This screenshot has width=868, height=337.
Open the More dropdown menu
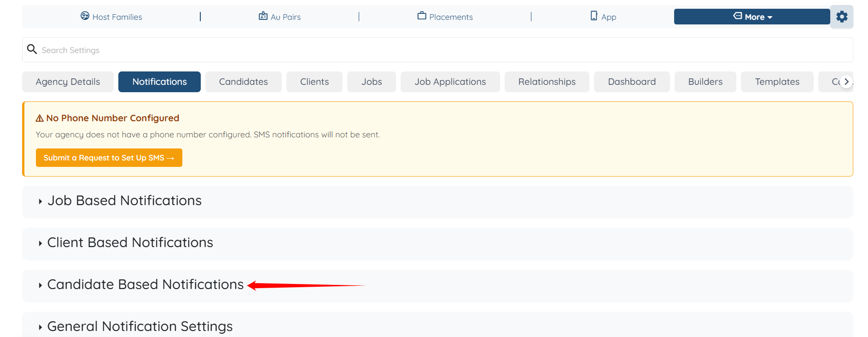pyautogui.click(x=752, y=17)
